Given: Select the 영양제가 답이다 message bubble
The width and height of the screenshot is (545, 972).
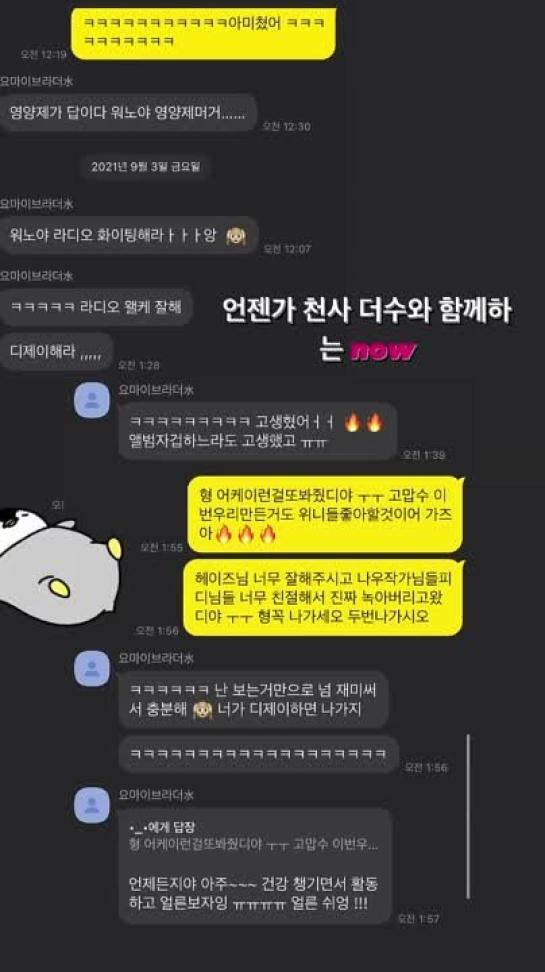Looking at the screenshot, I should click(128, 113).
